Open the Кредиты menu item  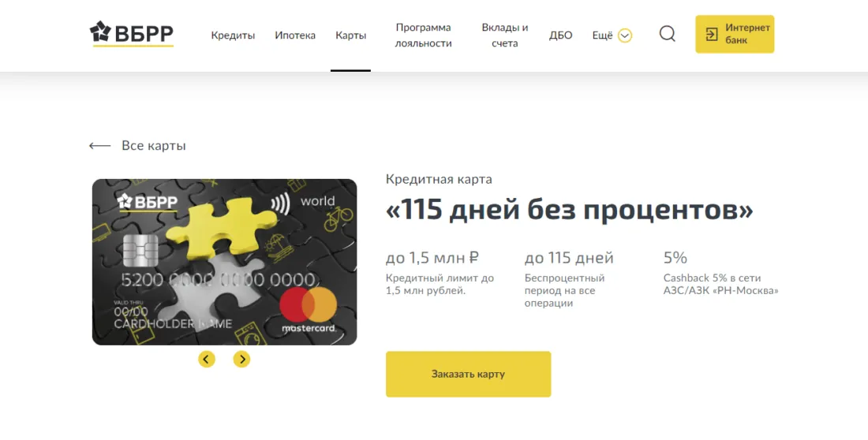point(233,35)
